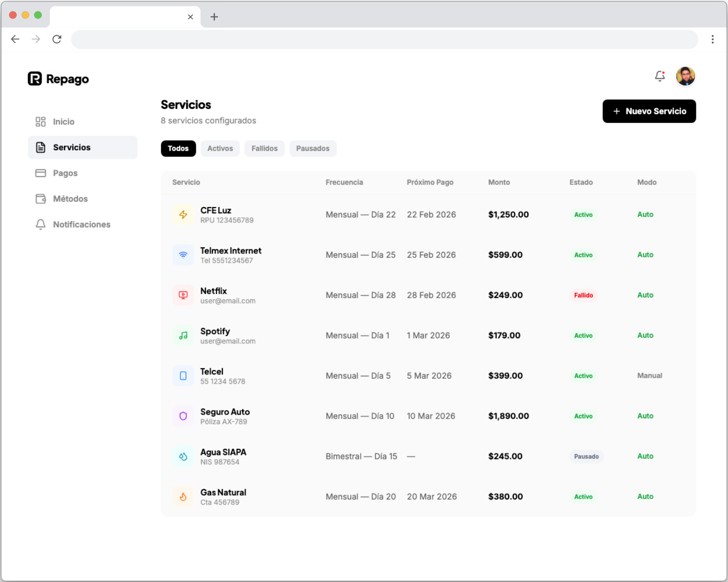Click the $1,890.00 amount
728x582 pixels.
click(508, 416)
